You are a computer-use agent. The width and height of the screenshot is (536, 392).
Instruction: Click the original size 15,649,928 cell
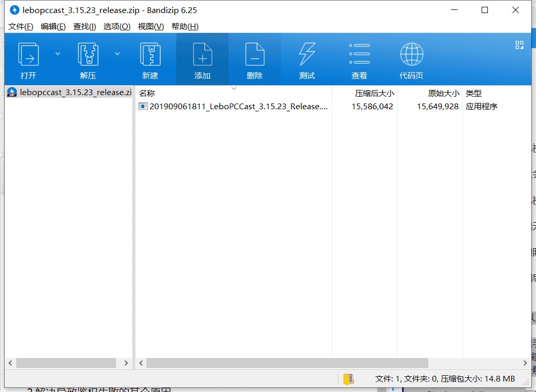(438, 107)
